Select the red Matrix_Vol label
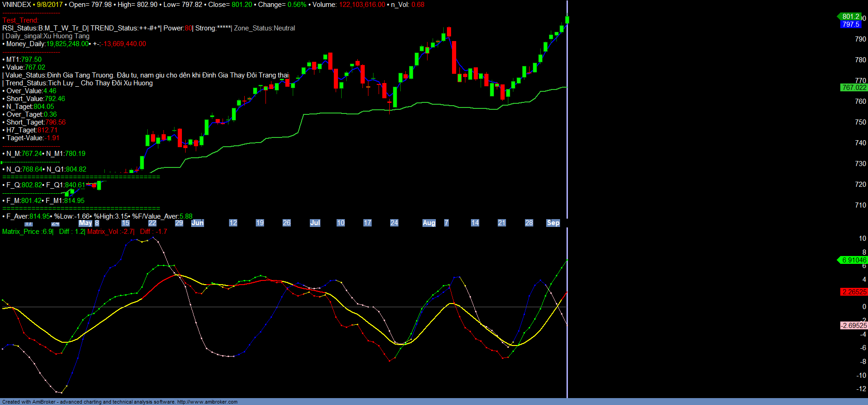868x405 pixels. pos(103,232)
